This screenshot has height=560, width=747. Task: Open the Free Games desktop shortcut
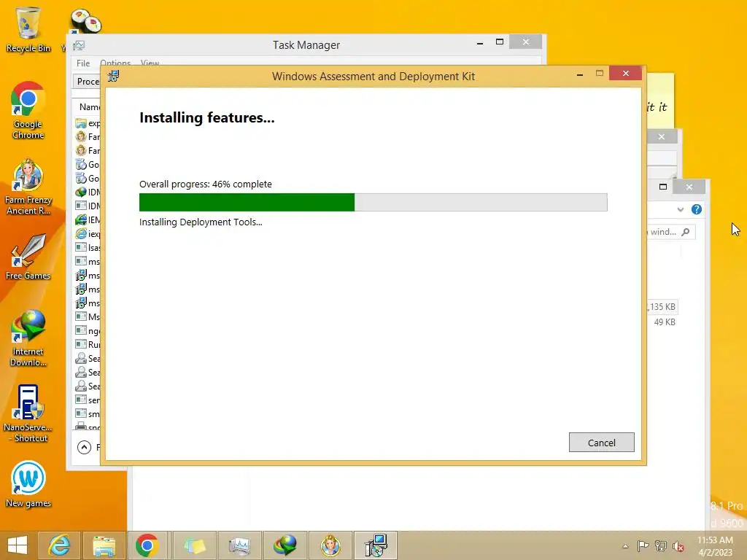pos(28,257)
